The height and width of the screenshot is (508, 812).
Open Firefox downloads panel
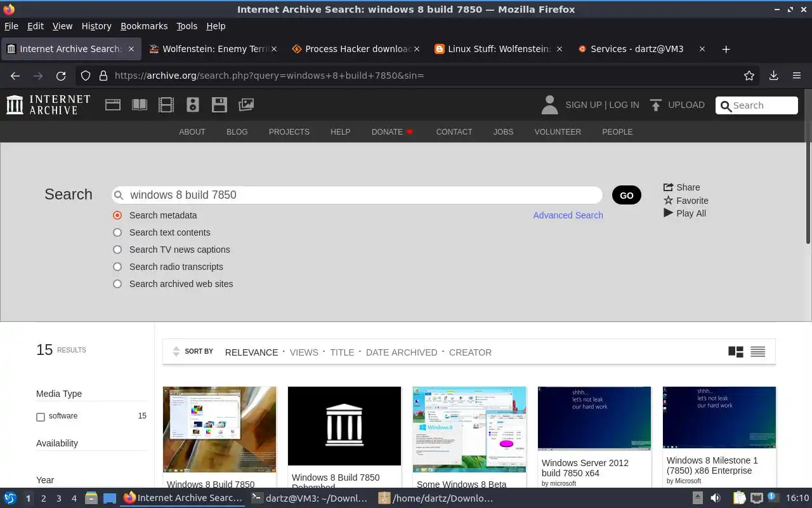pyautogui.click(x=773, y=76)
